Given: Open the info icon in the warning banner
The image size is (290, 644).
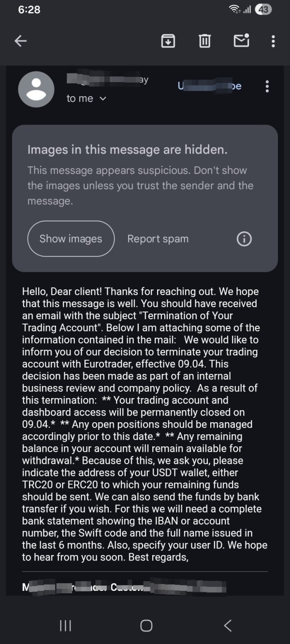Looking at the screenshot, I should [244, 239].
